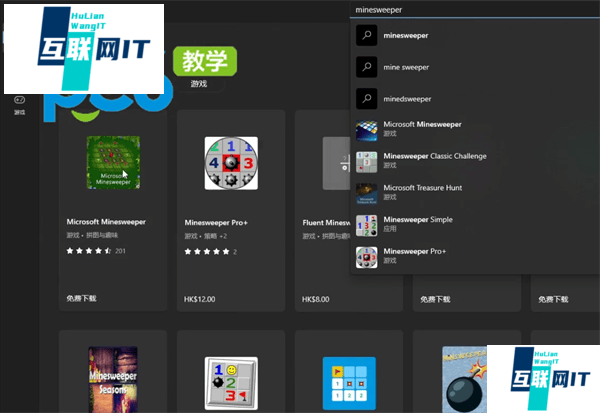This screenshot has width=600, height=413.
Task: Click the Minesweeper Classic Challenge icon
Action: tap(367, 162)
